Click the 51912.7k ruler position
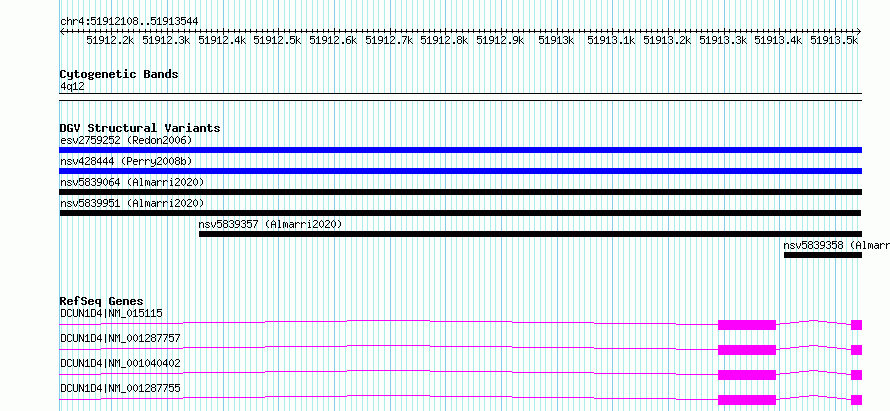Viewport: 890px width, 411px height. 389,40
